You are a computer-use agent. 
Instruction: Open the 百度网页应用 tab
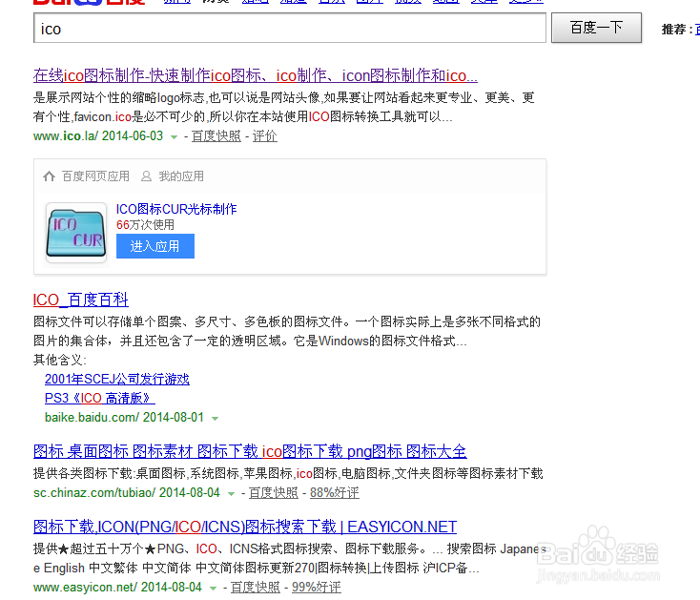click(x=95, y=176)
